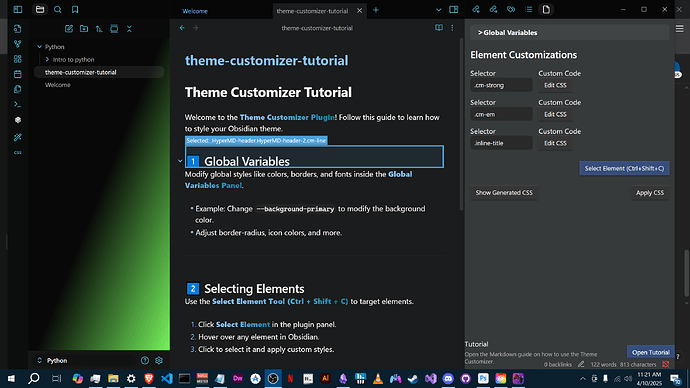
Task: Open Obsidian settings gear icon
Action: (x=159, y=360)
